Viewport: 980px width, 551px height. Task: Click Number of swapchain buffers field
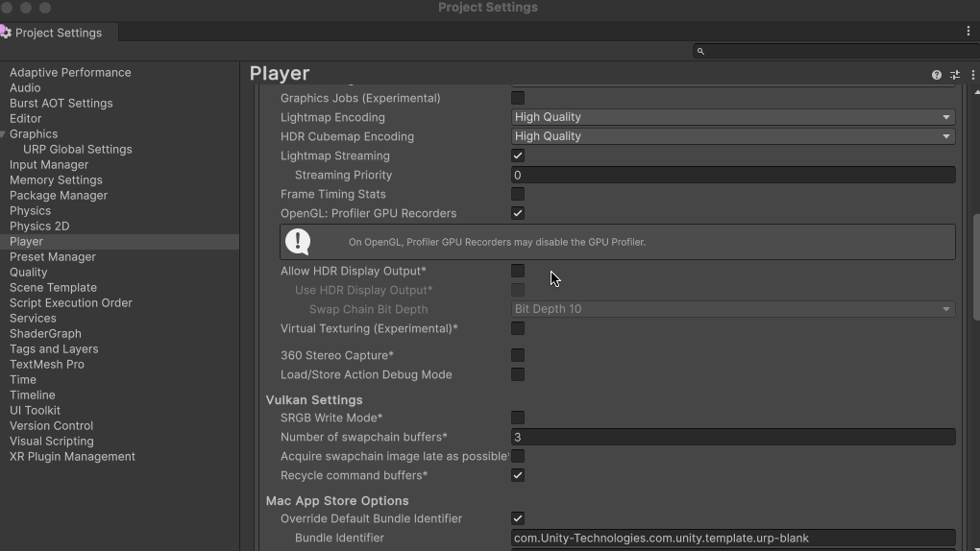733,438
